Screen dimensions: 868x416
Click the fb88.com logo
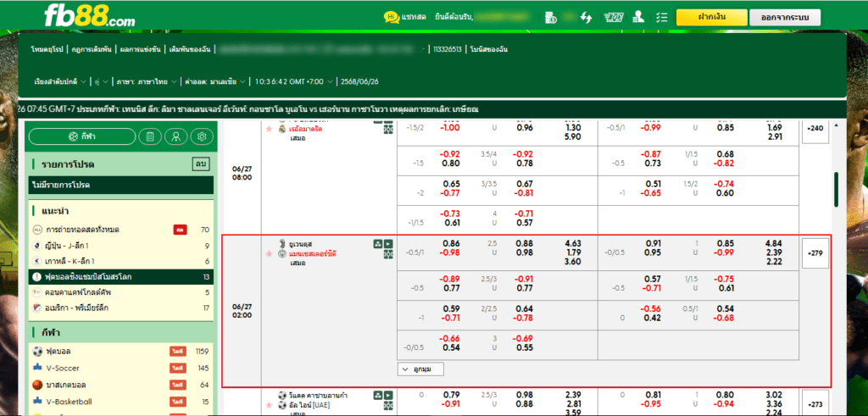(x=90, y=17)
